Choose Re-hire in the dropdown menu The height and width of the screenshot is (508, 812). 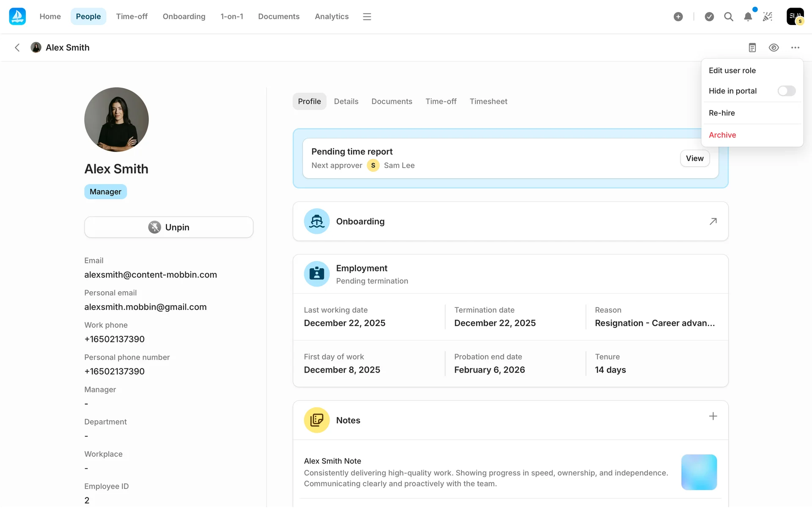(x=721, y=113)
